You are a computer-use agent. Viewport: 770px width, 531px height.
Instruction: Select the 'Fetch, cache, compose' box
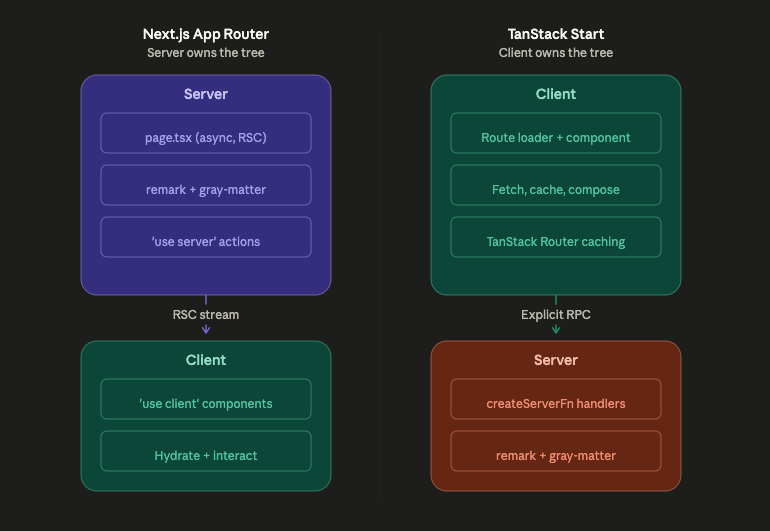[555, 185]
